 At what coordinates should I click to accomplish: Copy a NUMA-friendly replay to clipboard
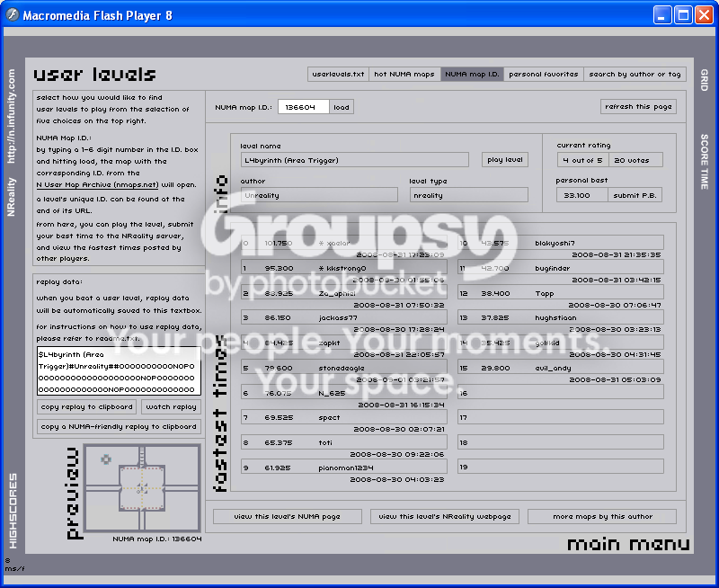click(119, 426)
